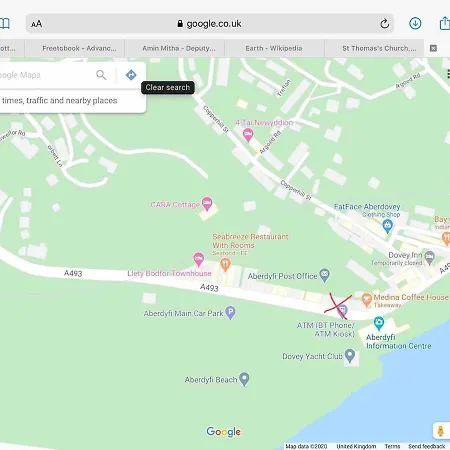Click the FatFace Aberdovey label
The image size is (450, 450).
[367, 207]
